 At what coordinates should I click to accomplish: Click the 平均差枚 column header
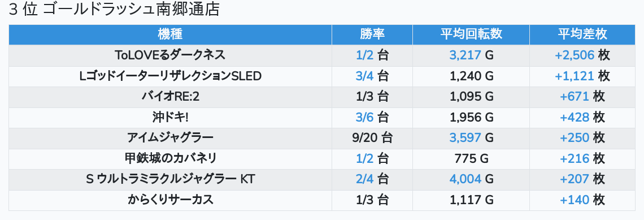(x=582, y=34)
